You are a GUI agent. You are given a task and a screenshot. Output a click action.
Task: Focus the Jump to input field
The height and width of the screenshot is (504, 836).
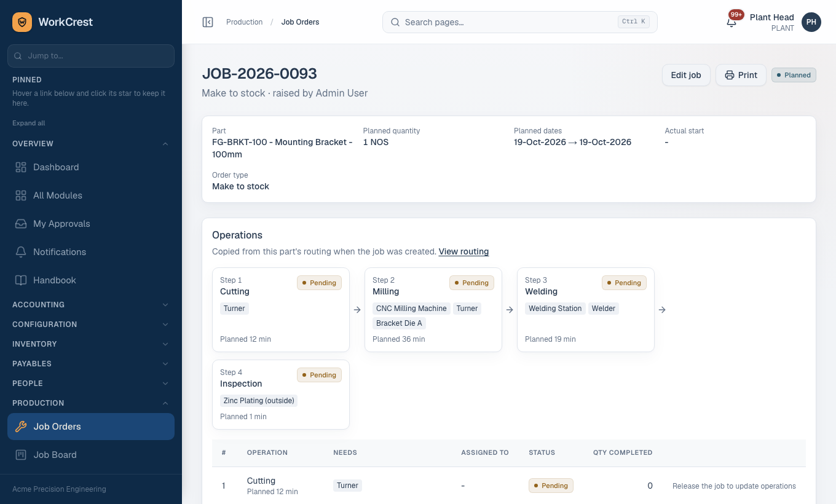(x=91, y=55)
